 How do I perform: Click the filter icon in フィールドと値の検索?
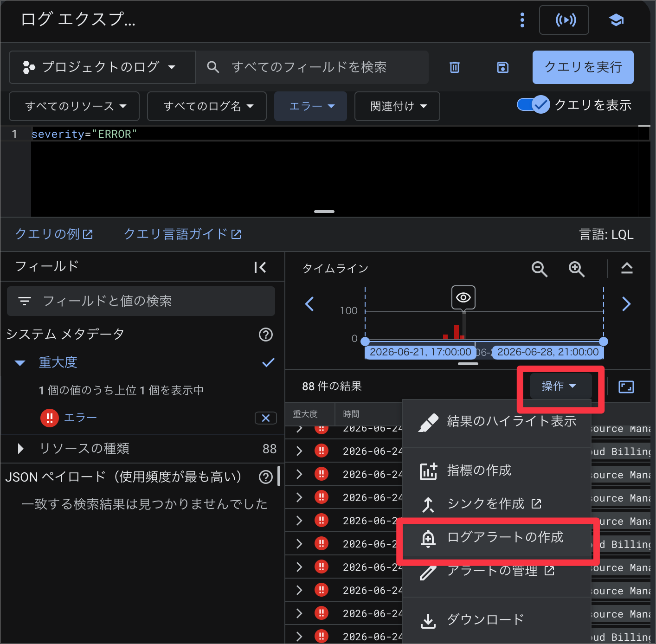tap(25, 301)
